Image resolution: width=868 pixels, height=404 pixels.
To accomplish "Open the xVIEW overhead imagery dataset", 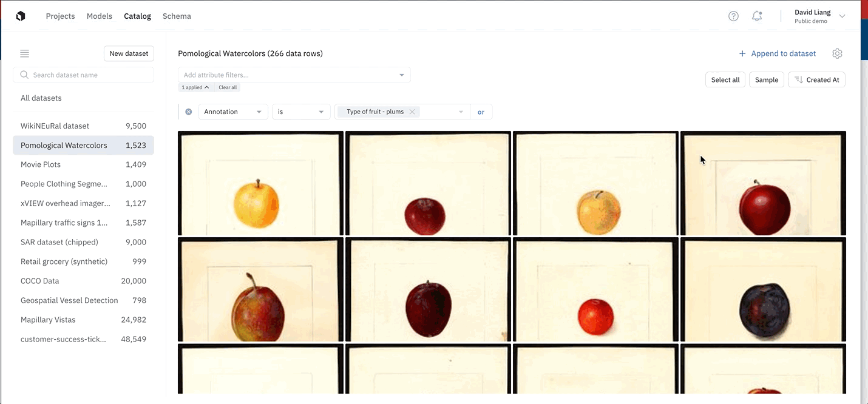I will tap(83, 203).
